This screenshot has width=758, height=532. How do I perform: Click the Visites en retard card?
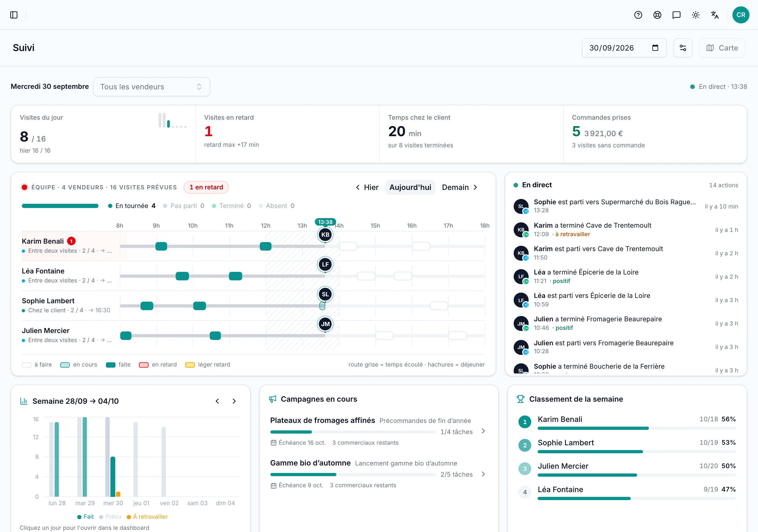tap(287, 134)
